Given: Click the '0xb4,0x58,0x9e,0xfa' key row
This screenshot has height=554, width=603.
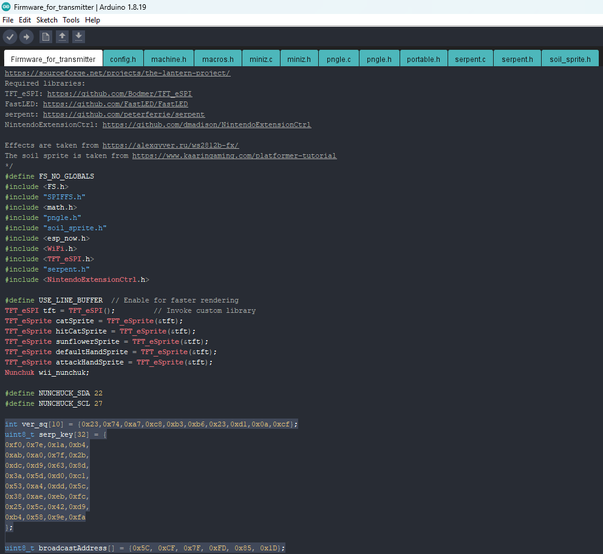Looking at the screenshot, I should point(45,517).
